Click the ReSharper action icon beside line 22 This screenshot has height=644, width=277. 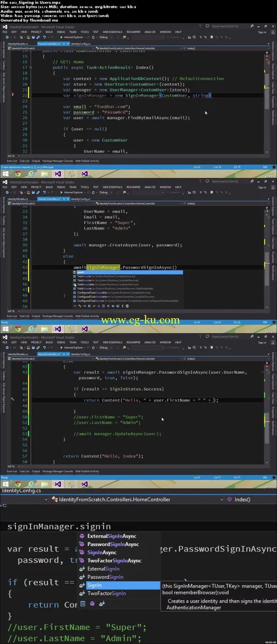12,94
